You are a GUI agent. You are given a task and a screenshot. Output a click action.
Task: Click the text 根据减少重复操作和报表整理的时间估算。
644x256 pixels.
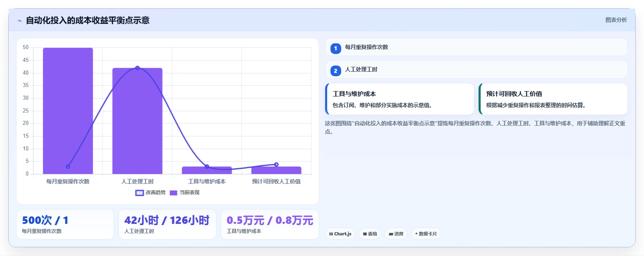(536, 105)
